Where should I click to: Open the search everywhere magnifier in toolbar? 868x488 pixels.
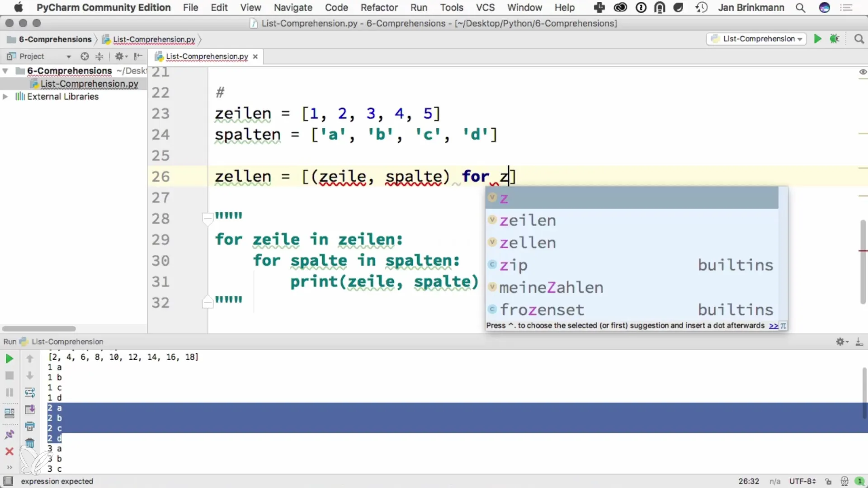click(x=859, y=39)
